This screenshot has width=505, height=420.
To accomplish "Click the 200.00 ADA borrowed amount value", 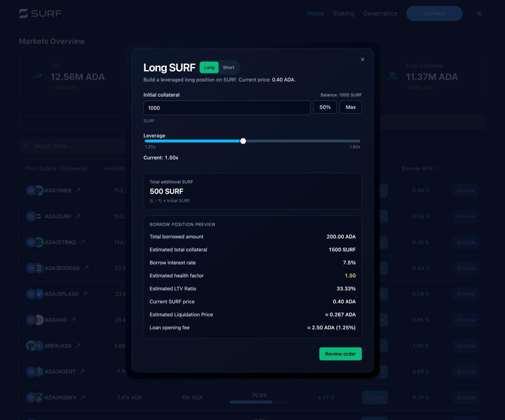I will pos(341,237).
